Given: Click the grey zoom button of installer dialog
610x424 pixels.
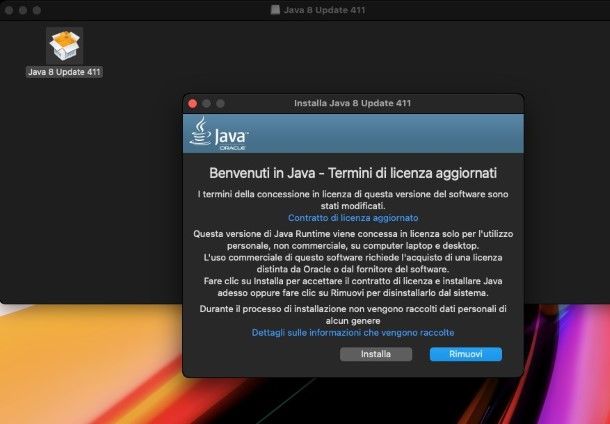Looking at the screenshot, I should coord(221,103).
